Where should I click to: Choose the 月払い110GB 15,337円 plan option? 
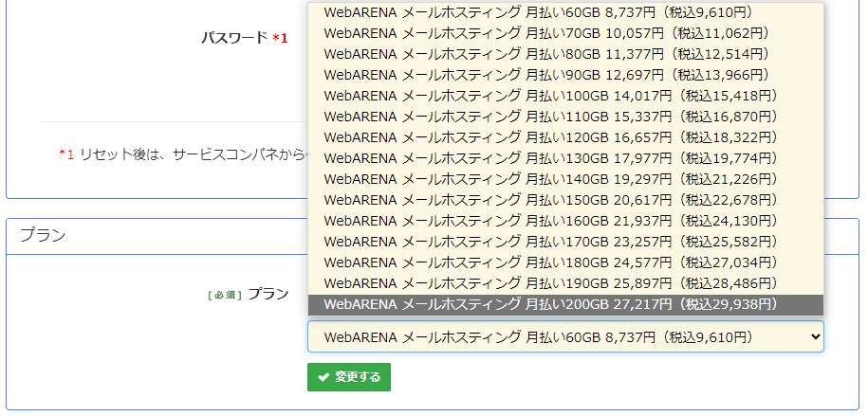pyautogui.click(x=565, y=117)
